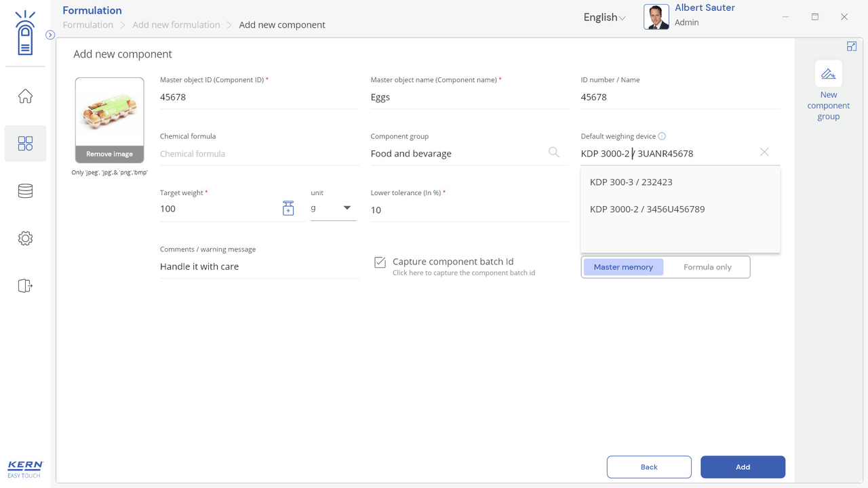The height and width of the screenshot is (488, 868).
Task: Click the New component group icon
Action: (x=828, y=75)
